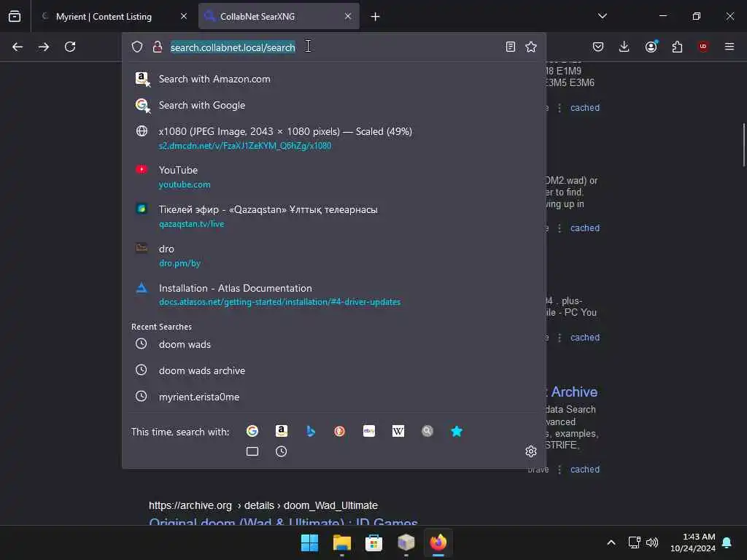The height and width of the screenshot is (560, 747).
Task: Search this time with Bing icon
Action: click(x=311, y=432)
